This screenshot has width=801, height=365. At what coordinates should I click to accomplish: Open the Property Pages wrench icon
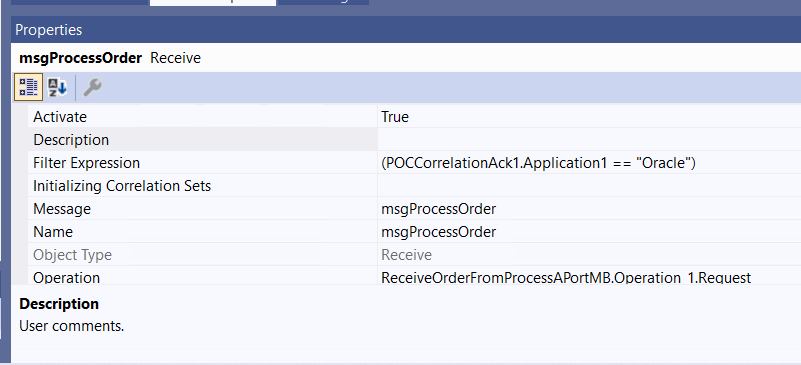point(92,87)
